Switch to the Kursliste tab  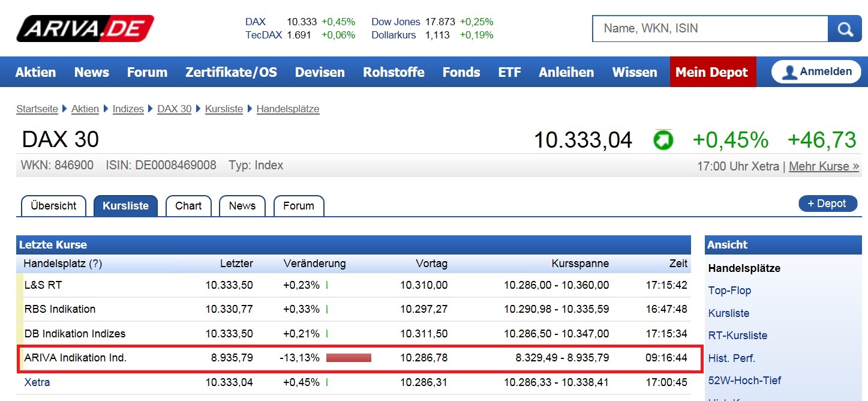coord(125,206)
